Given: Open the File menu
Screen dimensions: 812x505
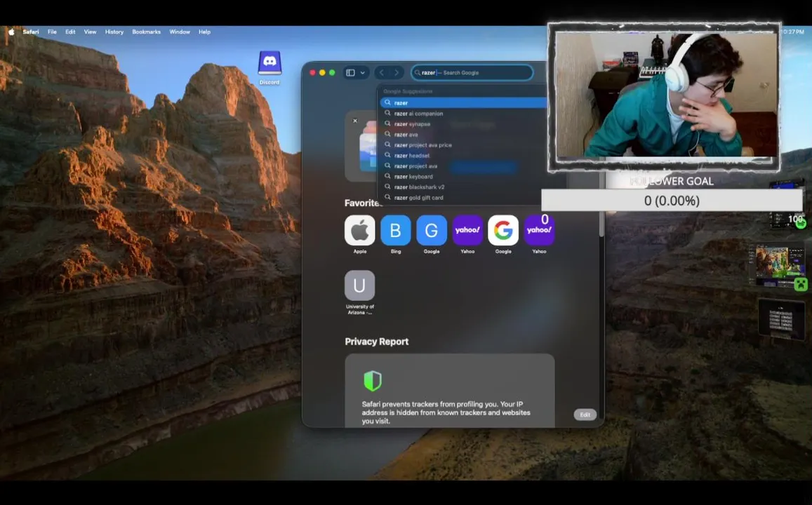Looking at the screenshot, I should [x=53, y=32].
